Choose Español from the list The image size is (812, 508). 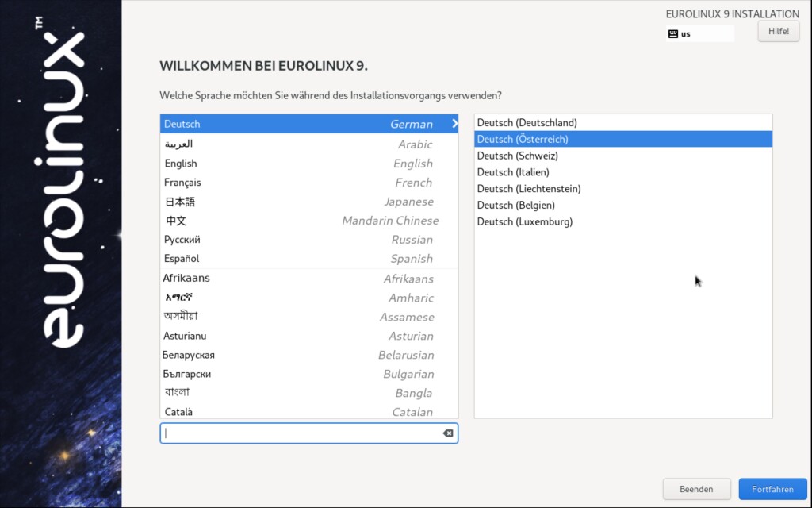click(x=309, y=259)
